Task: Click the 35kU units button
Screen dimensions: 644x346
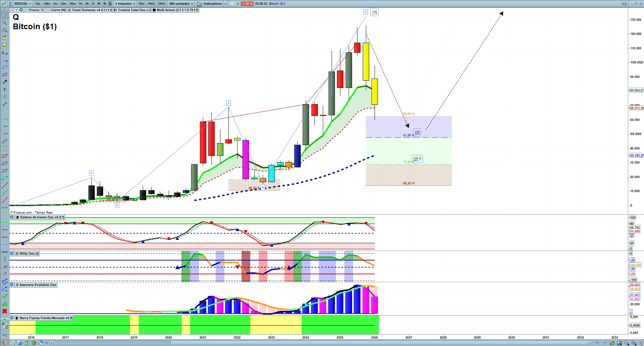Action: 162,4
